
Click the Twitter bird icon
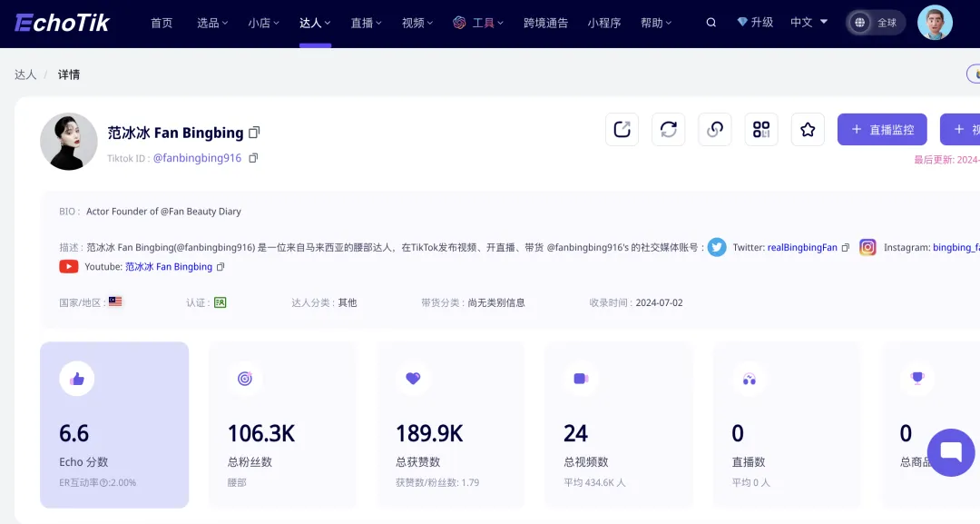pos(717,247)
